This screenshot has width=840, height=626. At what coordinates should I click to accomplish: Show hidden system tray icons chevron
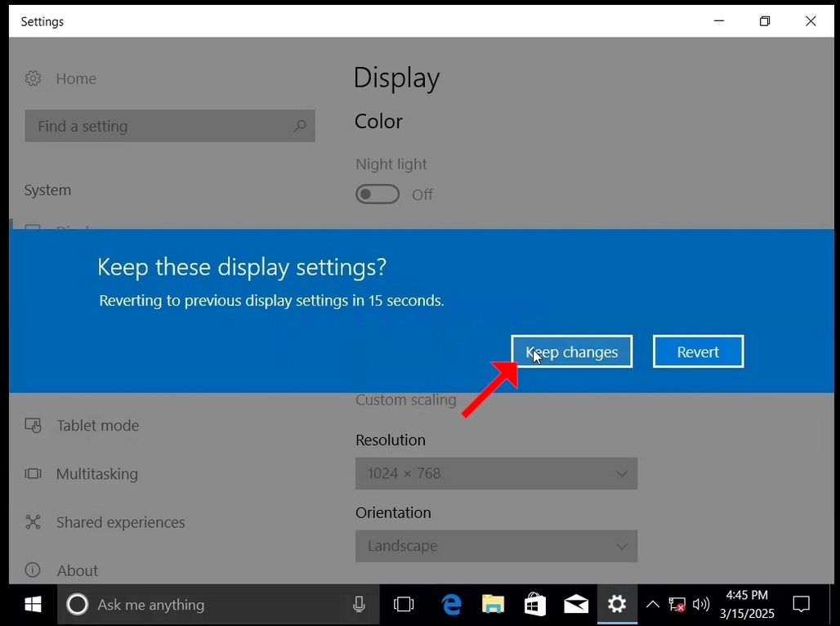pyautogui.click(x=653, y=605)
